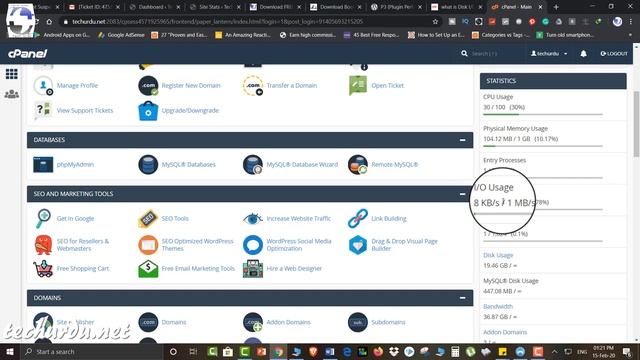640x360 pixels.
Task: Open the Free Shopping Cart icon
Action: [43, 269]
